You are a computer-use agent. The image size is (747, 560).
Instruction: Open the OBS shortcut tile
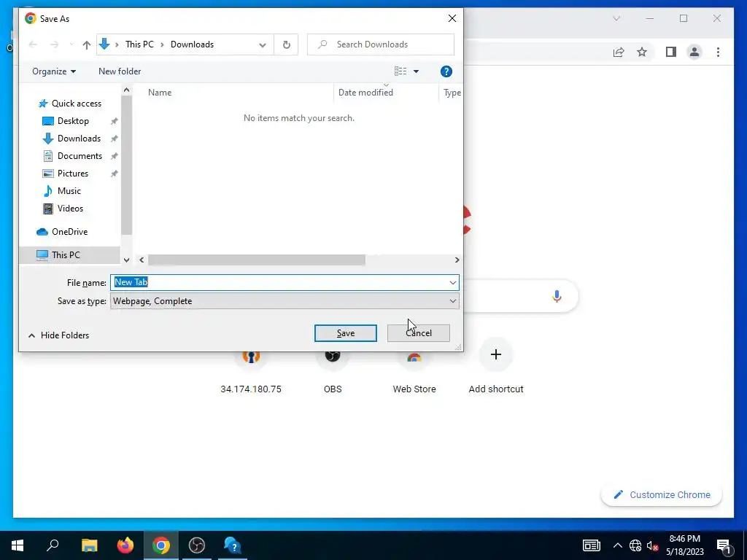pyautogui.click(x=333, y=371)
